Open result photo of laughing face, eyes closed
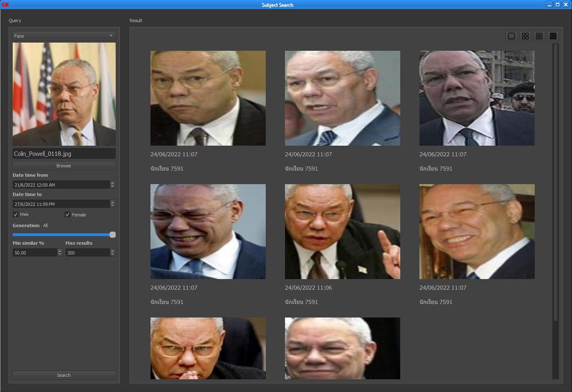This screenshot has height=392, width=572. click(208, 232)
